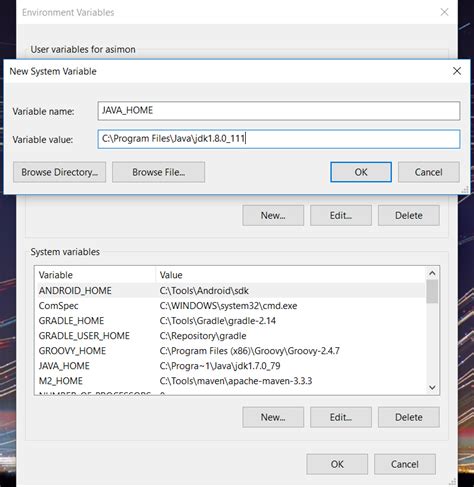Click Edit button under user variables
The image size is (474, 487).
pyautogui.click(x=341, y=216)
